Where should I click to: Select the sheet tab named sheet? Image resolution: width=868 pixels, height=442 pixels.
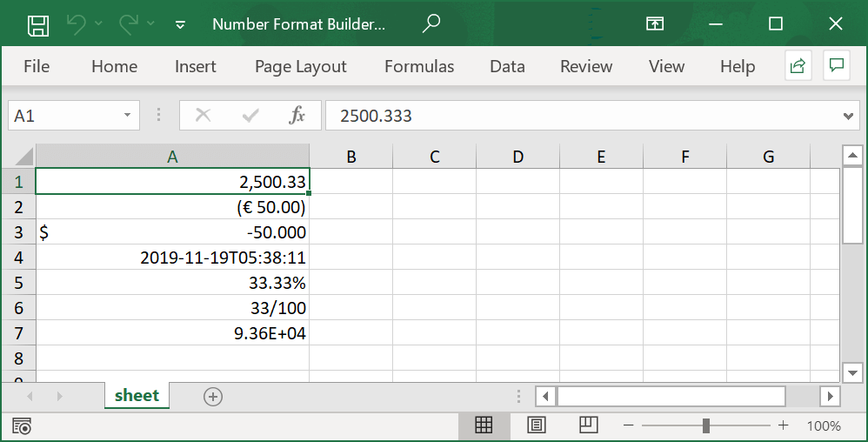click(137, 396)
